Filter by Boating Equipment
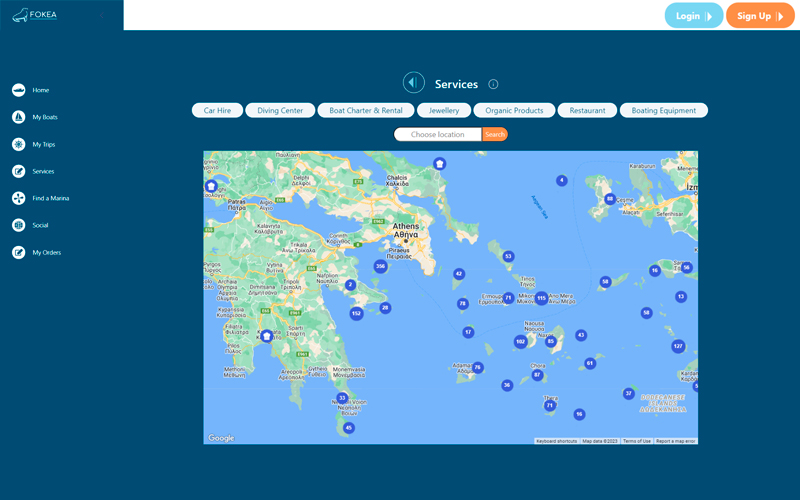The image size is (800, 500). pyautogui.click(x=664, y=110)
